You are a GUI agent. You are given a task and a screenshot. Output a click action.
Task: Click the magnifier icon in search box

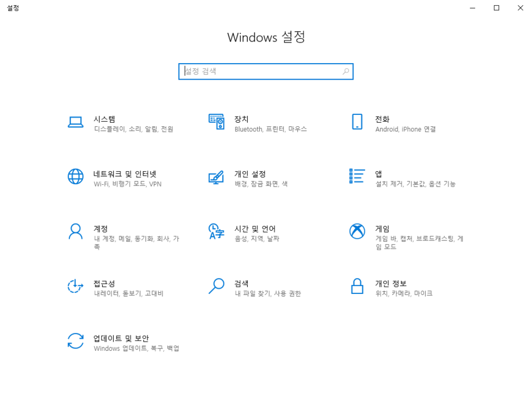[x=346, y=71]
